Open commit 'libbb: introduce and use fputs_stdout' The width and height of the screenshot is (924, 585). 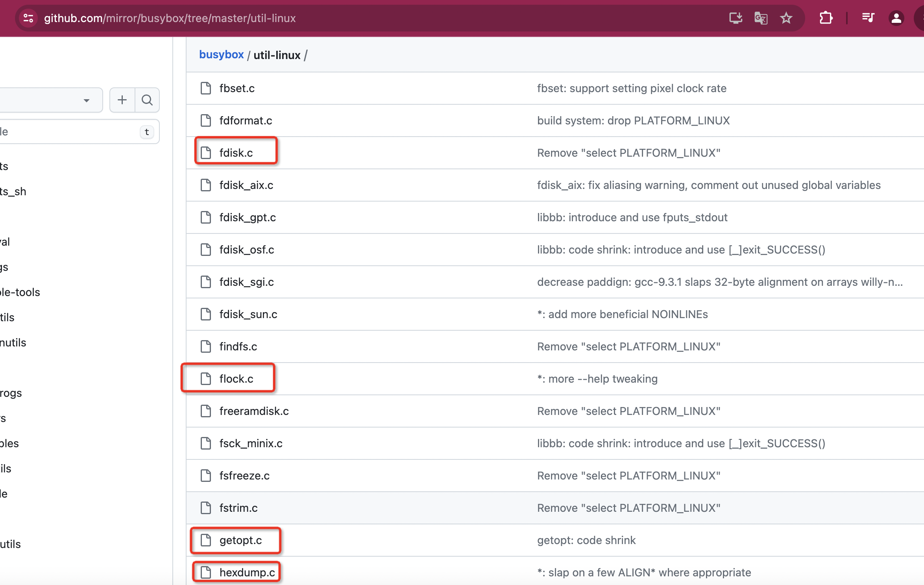(x=632, y=217)
